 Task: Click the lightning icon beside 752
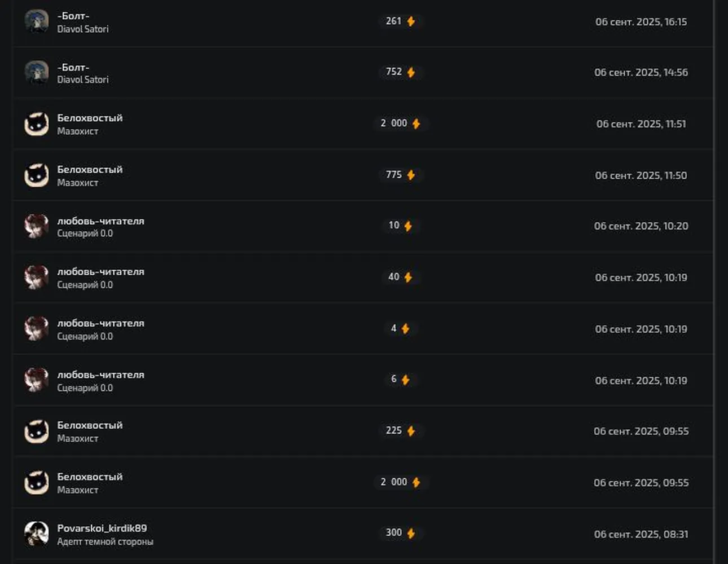[x=411, y=72]
